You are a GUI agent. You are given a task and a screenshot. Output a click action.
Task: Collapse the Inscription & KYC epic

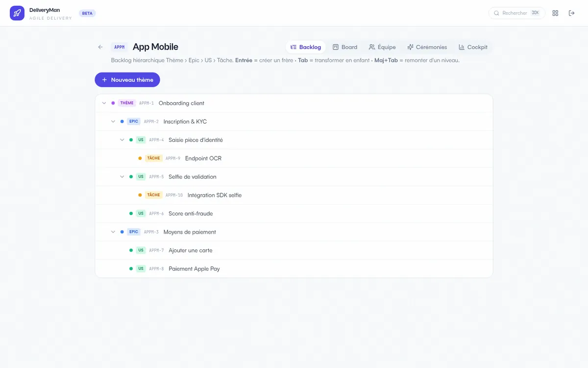(x=113, y=122)
